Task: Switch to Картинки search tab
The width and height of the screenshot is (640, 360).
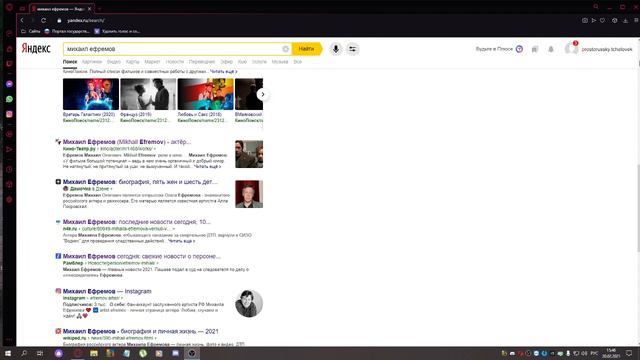Action: point(92,62)
